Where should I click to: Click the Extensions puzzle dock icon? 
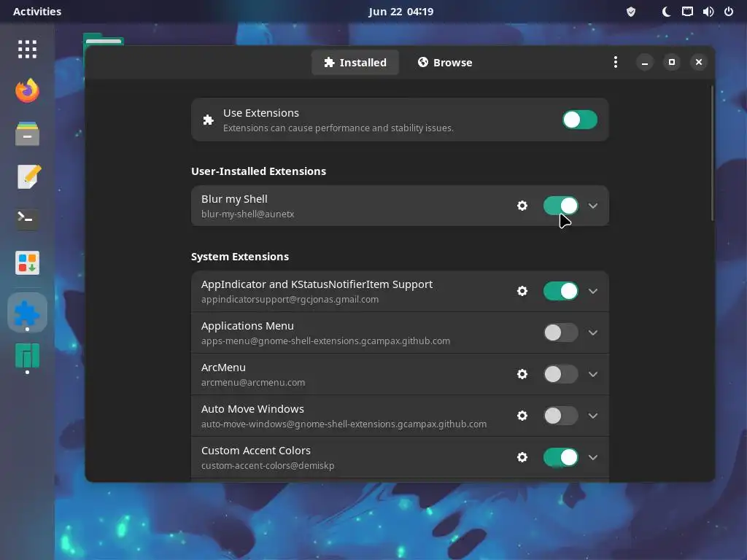[27, 313]
